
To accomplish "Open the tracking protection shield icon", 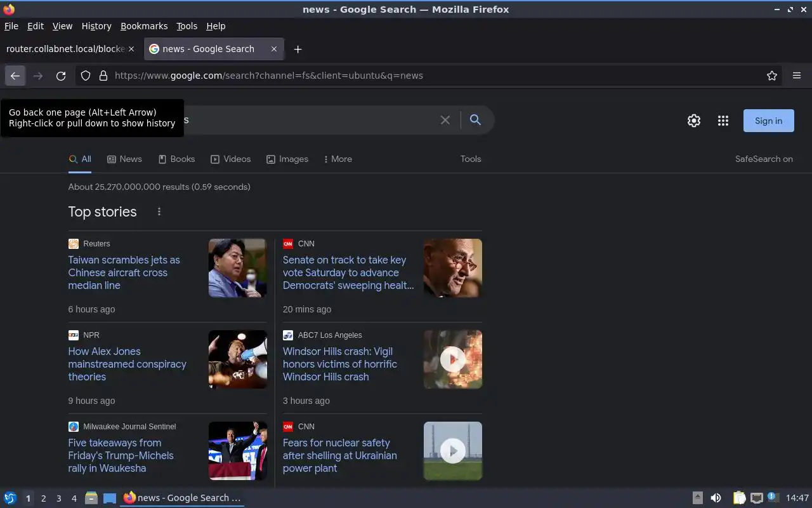I will pos(86,76).
